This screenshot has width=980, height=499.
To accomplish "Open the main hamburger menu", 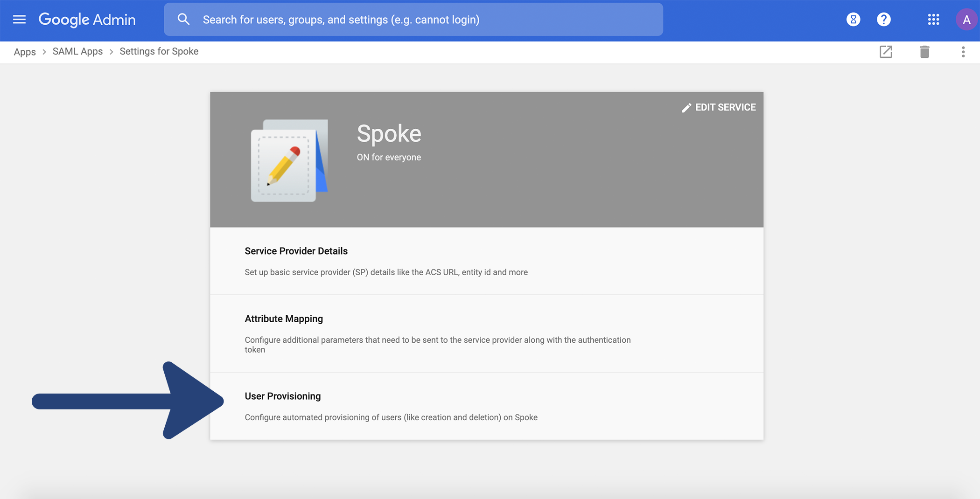I will tap(19, 20).
